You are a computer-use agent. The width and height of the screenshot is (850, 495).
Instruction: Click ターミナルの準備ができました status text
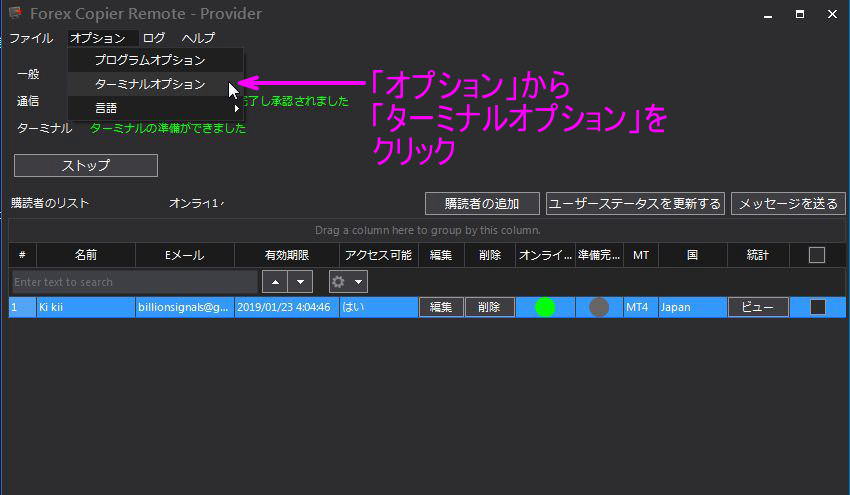coord(168,128)
